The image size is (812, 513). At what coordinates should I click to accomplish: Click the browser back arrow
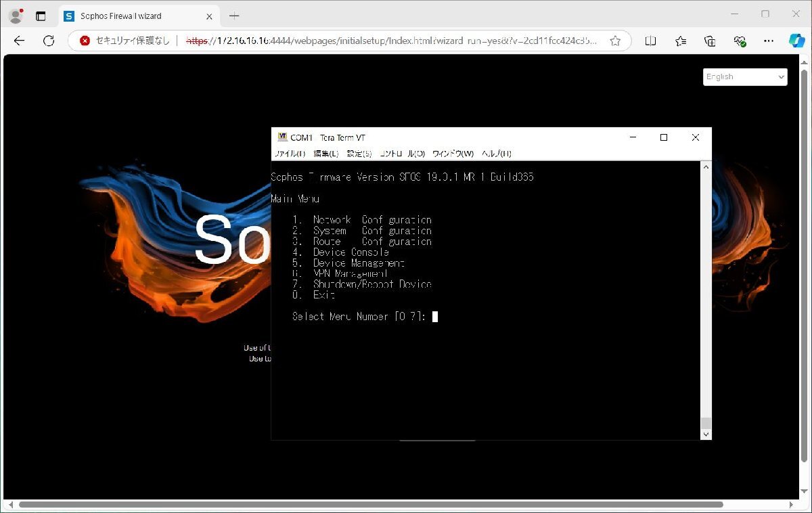19,41
